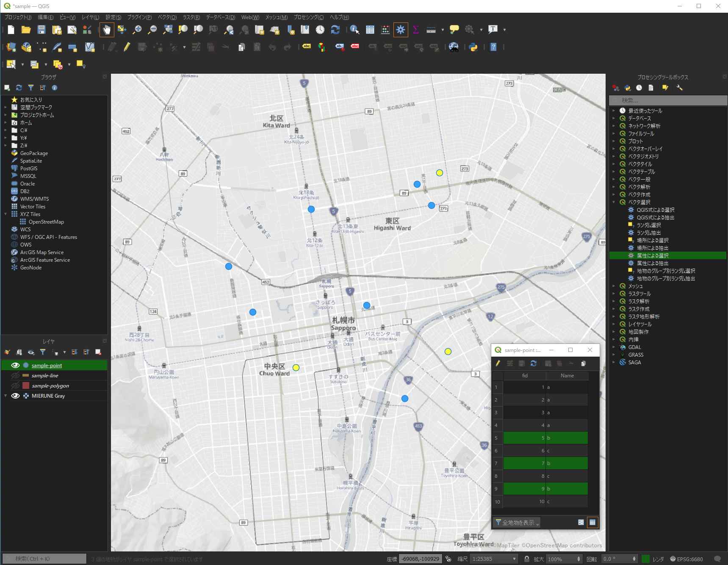The width and height of the screenshot is (728, 565).
Task: Show Map Tips speech bubble
Action: [454, 30]
